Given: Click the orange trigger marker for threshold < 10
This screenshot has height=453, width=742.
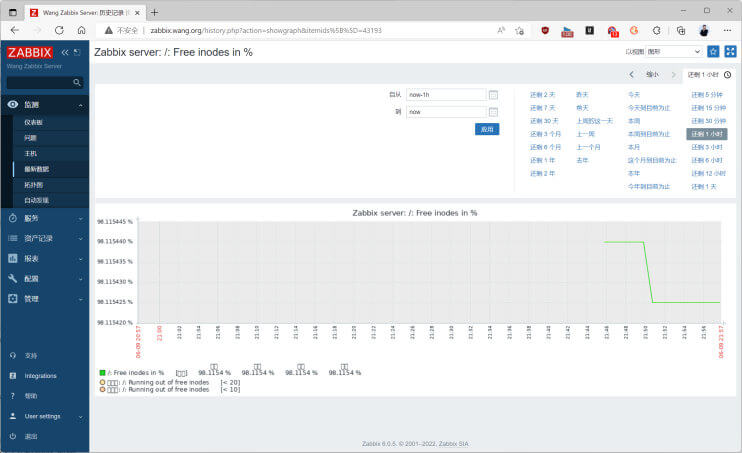Looking at the screenshot, I should coord(102,390).
